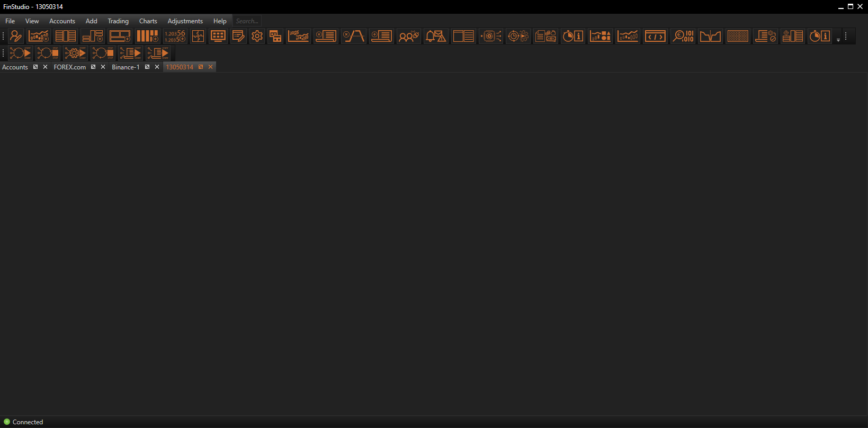This screenshot has width=868, height=428.
Task: Click the three users group icon
Action: coord(408,36)
